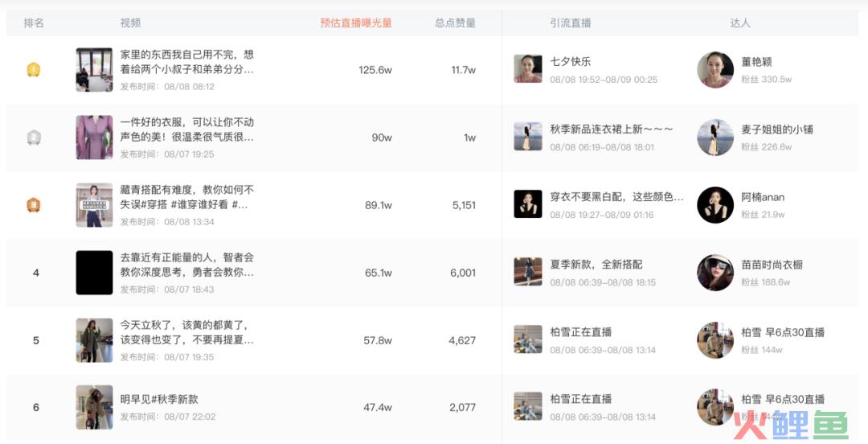The image size is (868, 444).
Task: Open the 秋季新品连衣裙上新 livestream link
Action: point(611,129)
